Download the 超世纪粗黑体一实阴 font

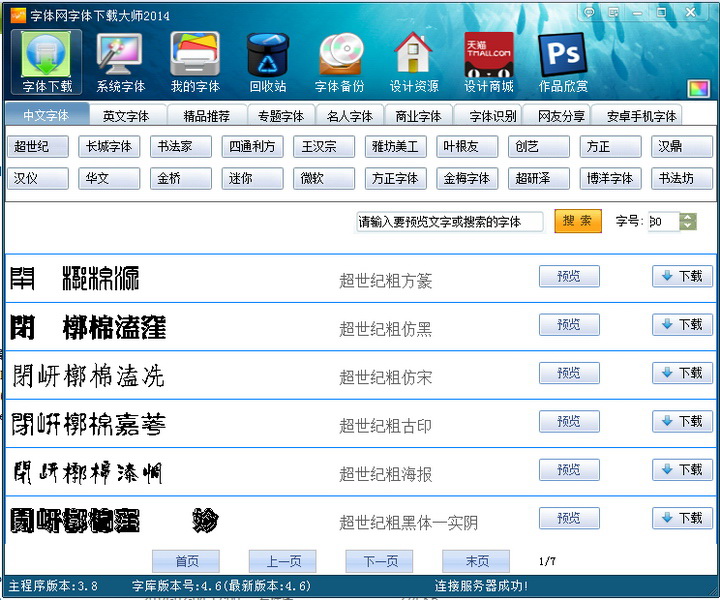pyautogui.click(x=682, y=518)
